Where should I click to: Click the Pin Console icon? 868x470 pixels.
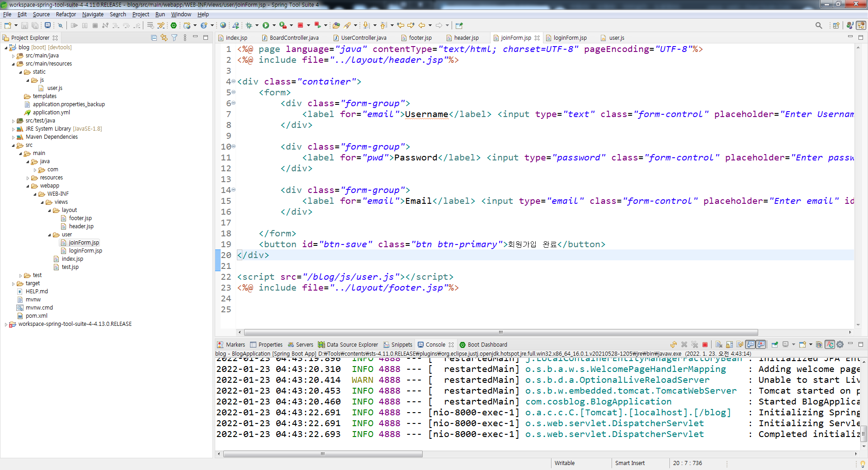coord(774,344)
